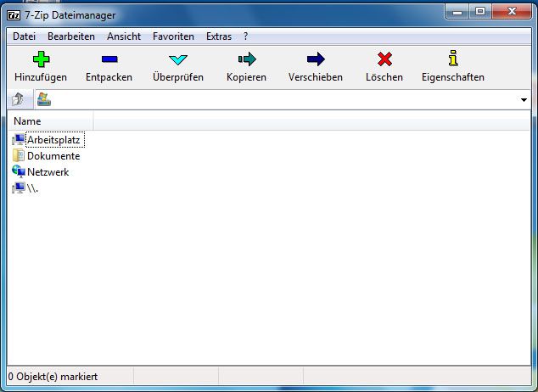
Task: Sort by the Name column header
Action: point(50,121)
